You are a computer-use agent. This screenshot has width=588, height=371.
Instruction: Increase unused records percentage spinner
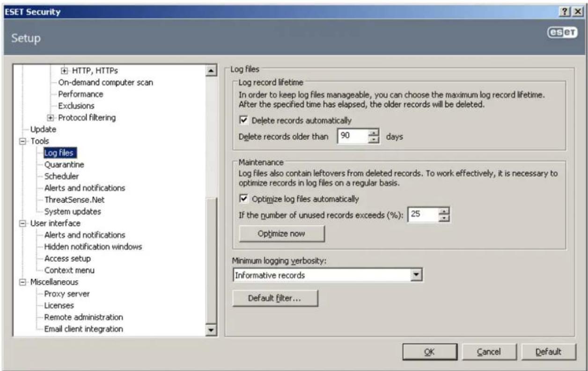[444, 211]
